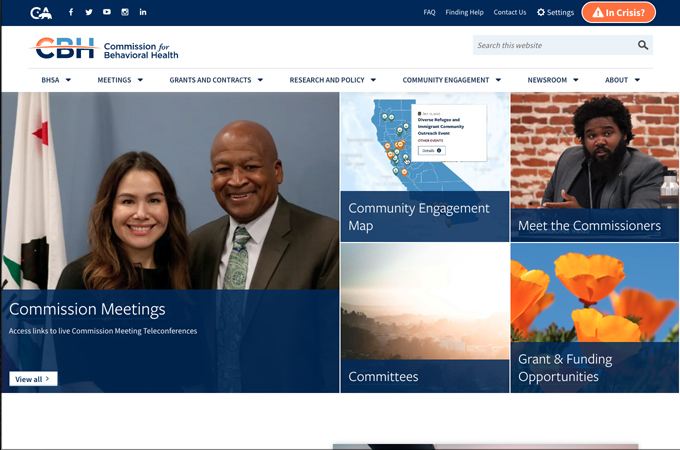Open the BHSA menu item
Screen dimensions: 680x450
click(50, 80)
